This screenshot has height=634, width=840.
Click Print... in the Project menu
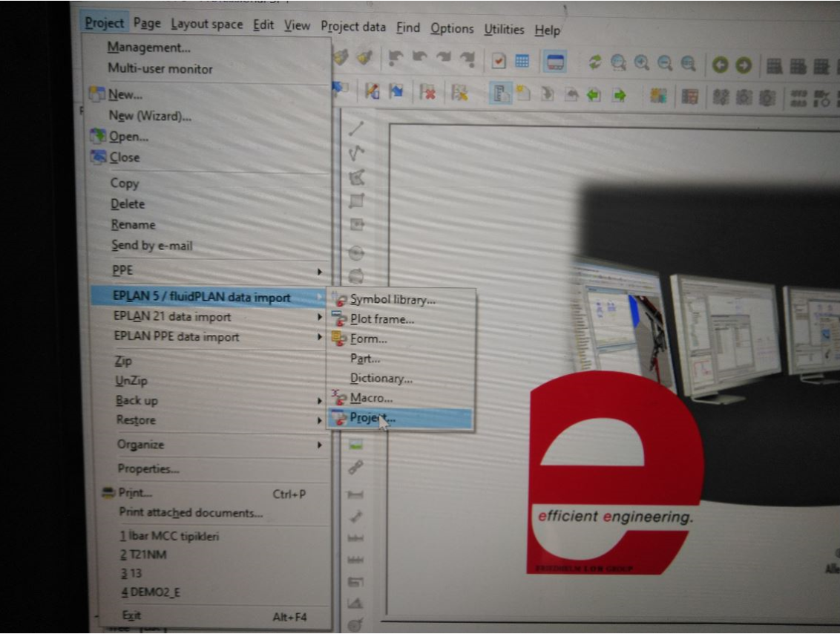135,493
